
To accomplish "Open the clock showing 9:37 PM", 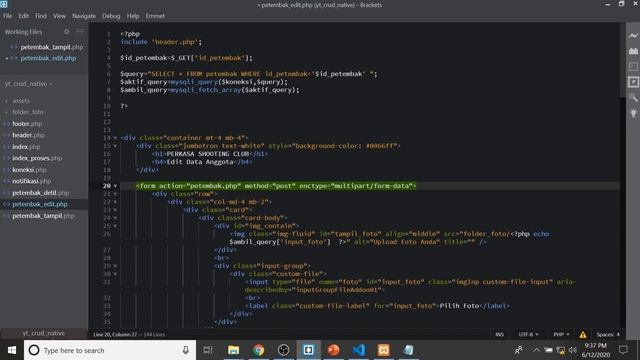I will pyautogui.click(x=596, y=350).
